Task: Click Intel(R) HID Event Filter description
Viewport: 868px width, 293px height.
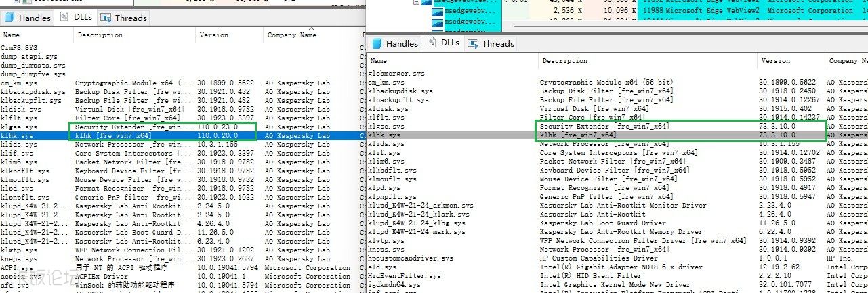Action: coord(590,275)
